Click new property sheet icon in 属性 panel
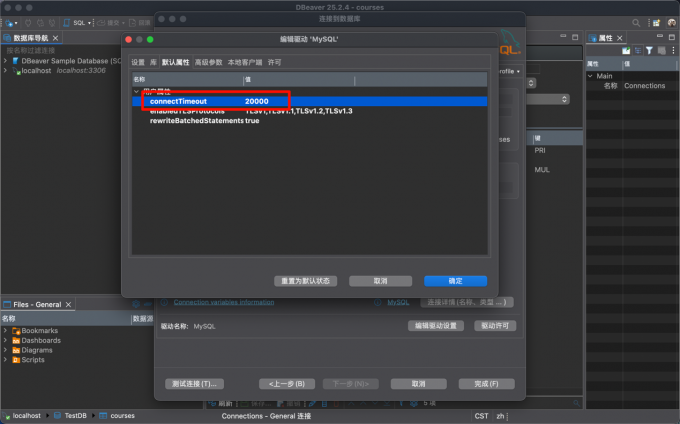Viewport: 680px width, 424px height. click(626, 51)
